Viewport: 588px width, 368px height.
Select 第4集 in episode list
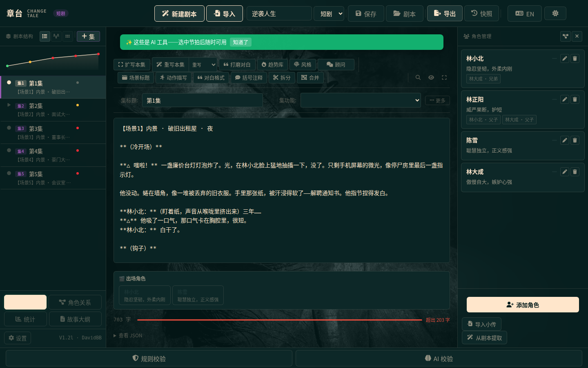tap(53, 155)
